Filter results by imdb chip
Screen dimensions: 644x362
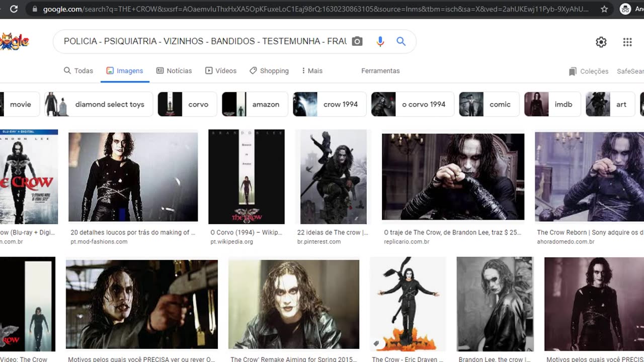(552, 104)
